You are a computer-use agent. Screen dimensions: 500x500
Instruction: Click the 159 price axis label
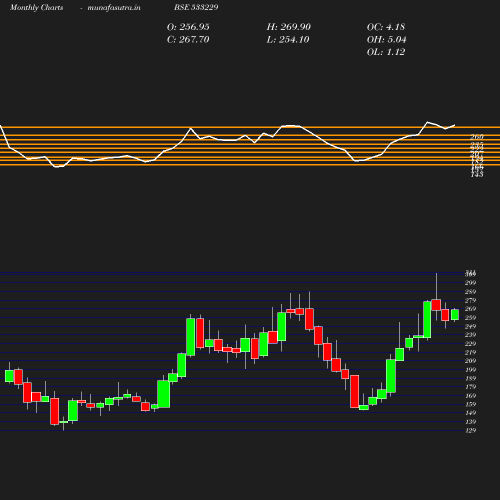pyautogui.click(x=470, y=404)
